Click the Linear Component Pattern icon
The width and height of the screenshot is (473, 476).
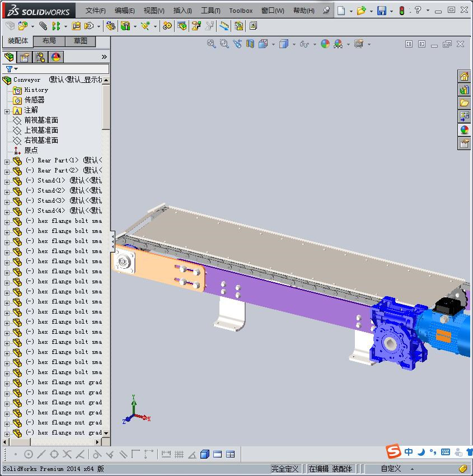56,26
